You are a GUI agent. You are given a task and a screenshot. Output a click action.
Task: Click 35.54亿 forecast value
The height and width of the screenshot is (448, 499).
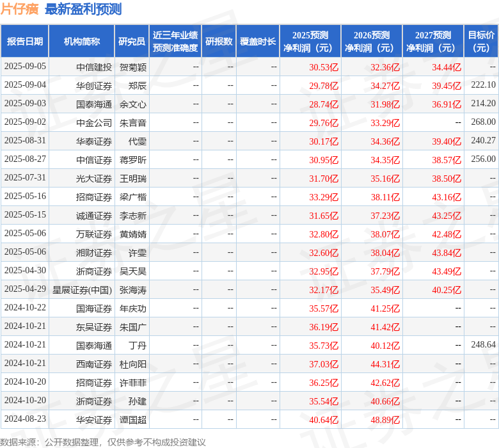pos(324,401)
